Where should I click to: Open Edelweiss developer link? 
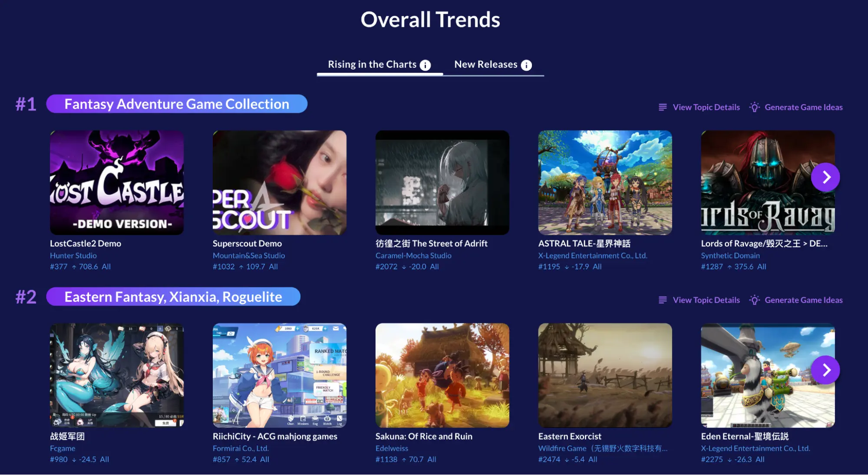(x=392, y=448)
